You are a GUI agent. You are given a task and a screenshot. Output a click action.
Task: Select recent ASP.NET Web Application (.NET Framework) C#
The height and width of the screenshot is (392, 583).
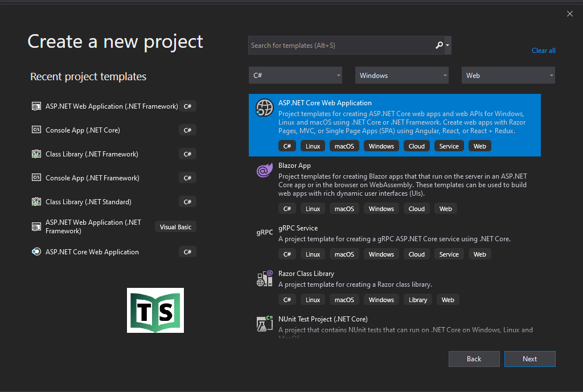coord(112,106)
